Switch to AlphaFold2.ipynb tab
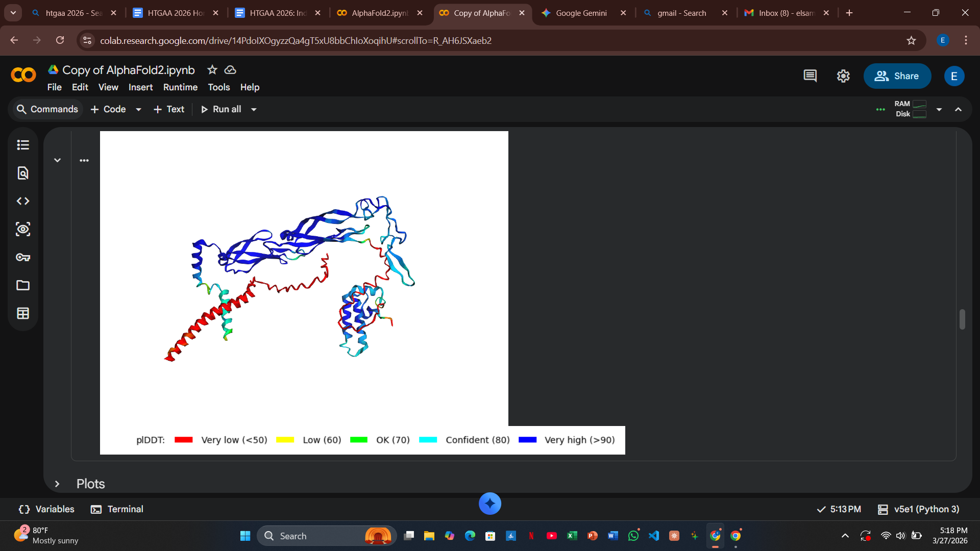980x551 pixels. (380, 13)
